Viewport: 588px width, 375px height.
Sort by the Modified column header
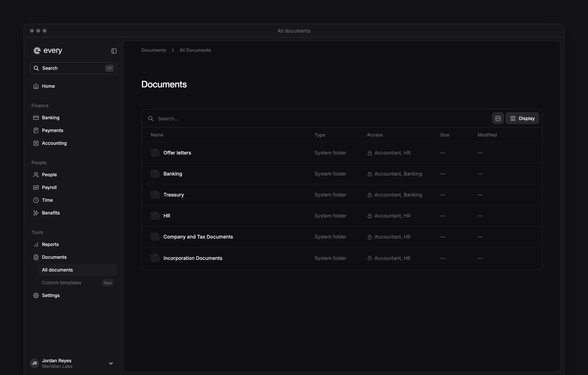[487, 135]
